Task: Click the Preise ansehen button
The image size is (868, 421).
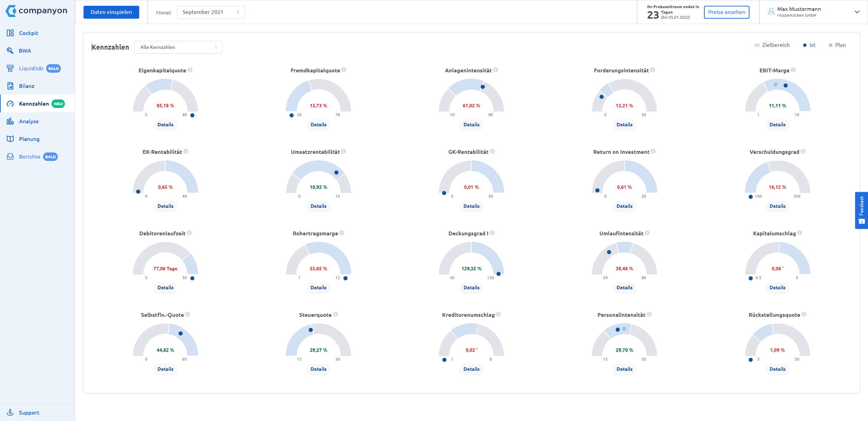Action: tap(726, 12)
